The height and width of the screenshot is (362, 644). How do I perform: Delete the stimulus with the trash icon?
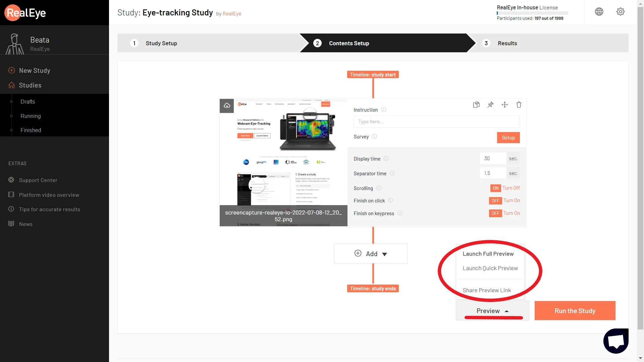click(x=519, y=105)
